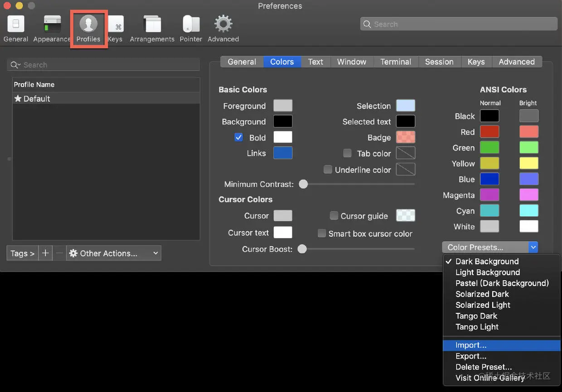Viewport: 562px width, 392px height.
Task: Open the Arrangements preferences pane icon
Action: 152,24
